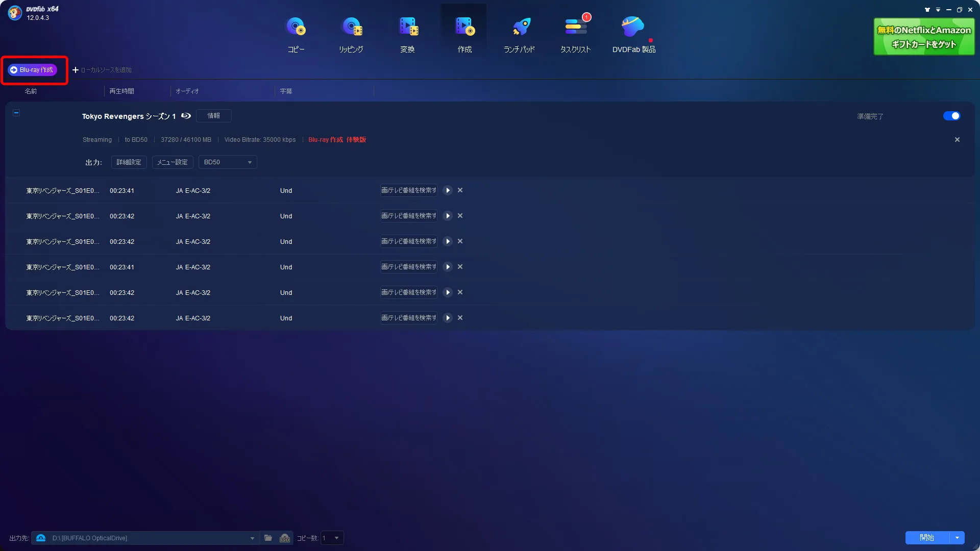The image size is (980, 551).
Task: Delete the first episode row with X
Action: tap(460, 190)
